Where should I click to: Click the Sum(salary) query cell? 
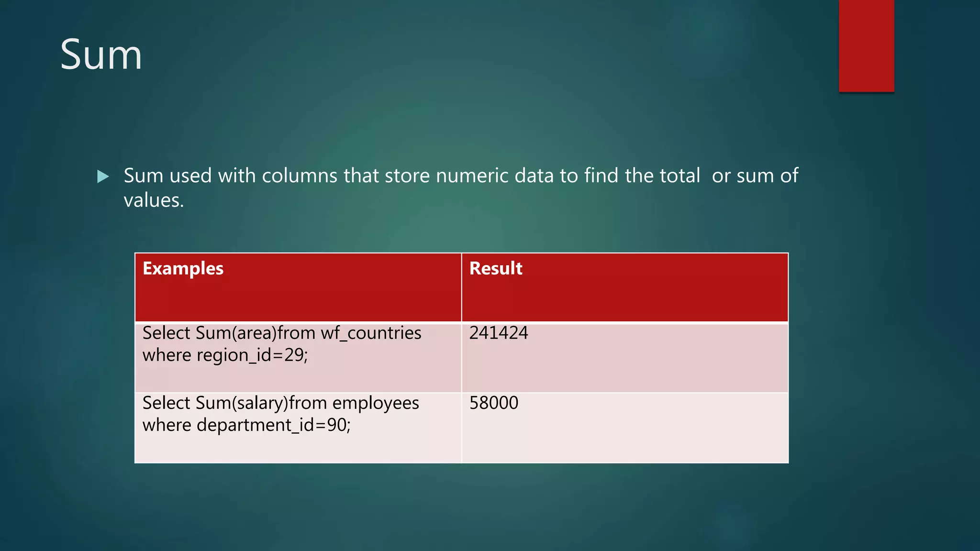pyautogui.click(x=298, y=427)
